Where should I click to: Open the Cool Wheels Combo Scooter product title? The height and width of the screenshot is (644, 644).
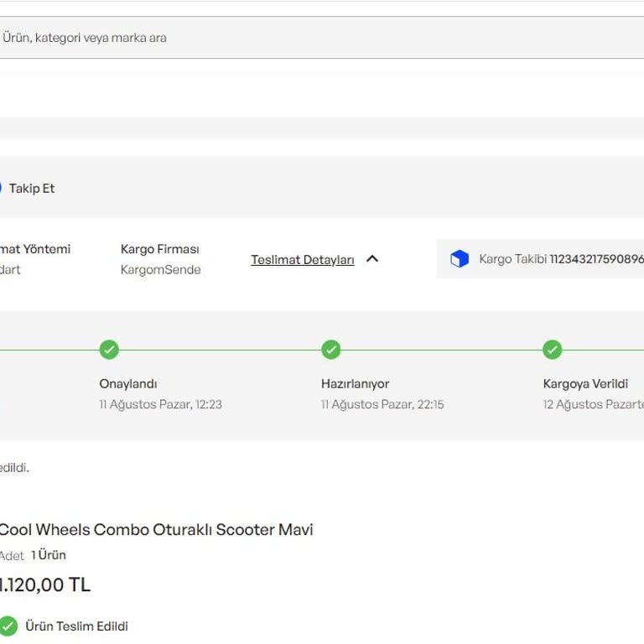coord(155,530)
